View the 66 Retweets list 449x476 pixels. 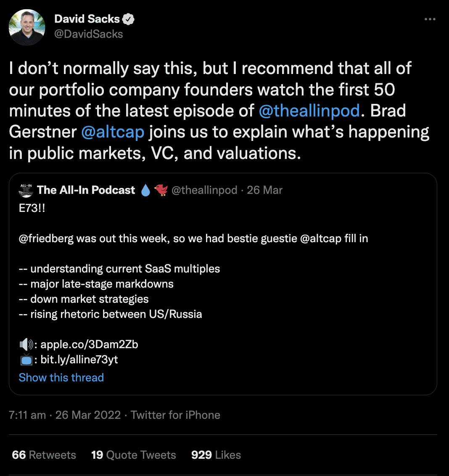(44, 455)
